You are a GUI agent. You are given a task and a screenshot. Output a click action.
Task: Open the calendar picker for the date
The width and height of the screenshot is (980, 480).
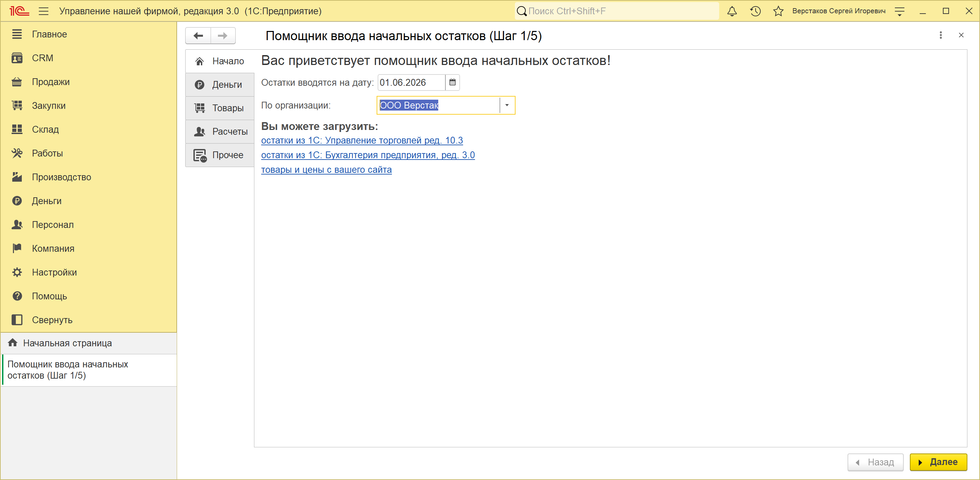pos(452,82)
